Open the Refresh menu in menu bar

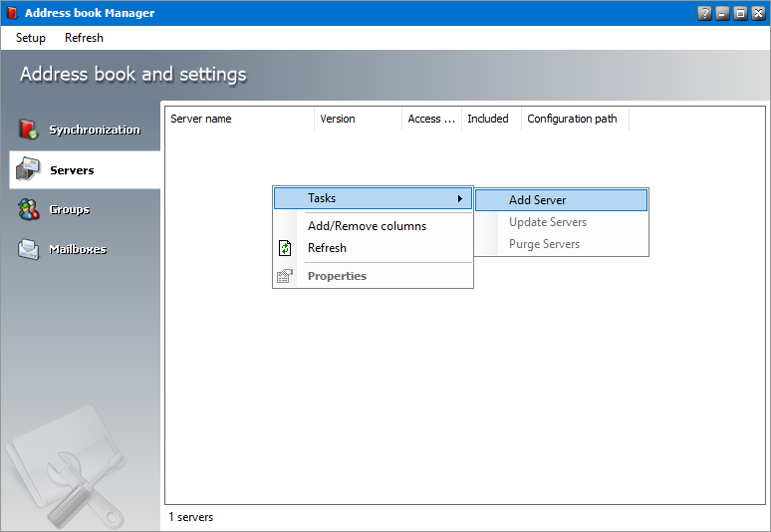84,38
